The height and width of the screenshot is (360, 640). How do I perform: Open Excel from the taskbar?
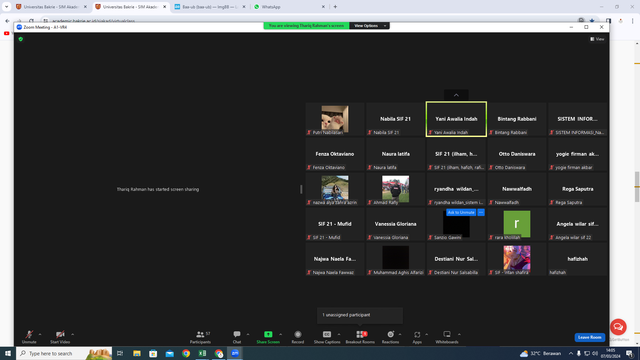202,353
